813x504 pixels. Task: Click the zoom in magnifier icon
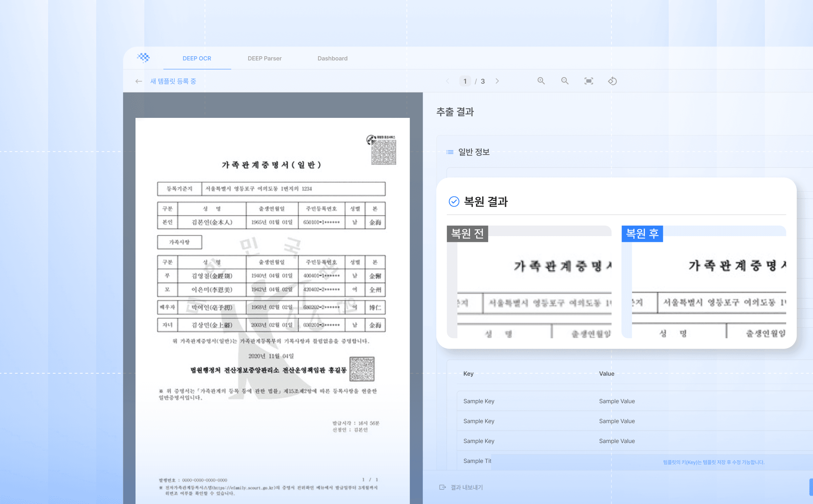tap(541, 81)
